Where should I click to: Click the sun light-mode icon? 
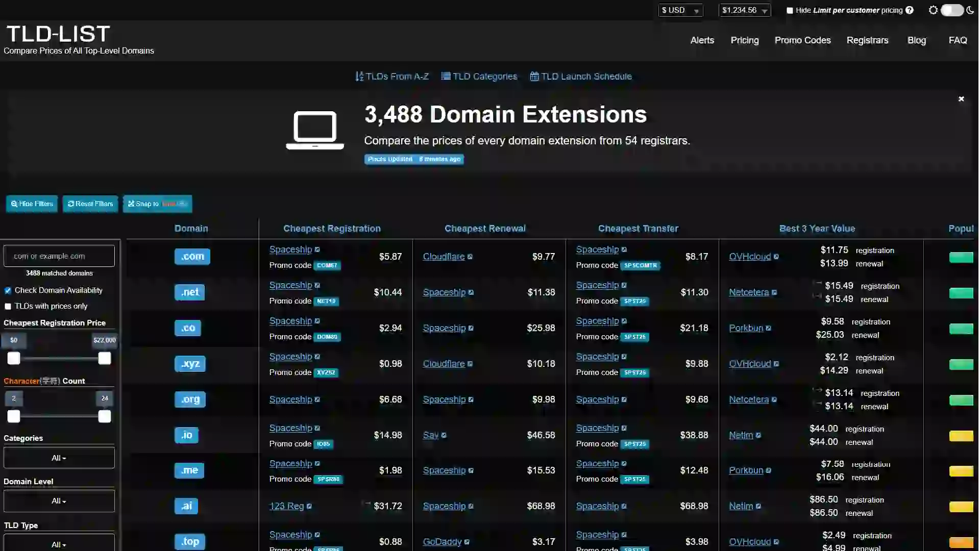[x=933, y=10]
